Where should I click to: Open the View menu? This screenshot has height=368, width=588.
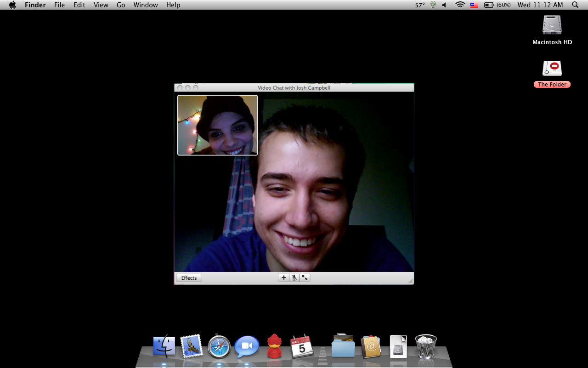coord(101,5)
